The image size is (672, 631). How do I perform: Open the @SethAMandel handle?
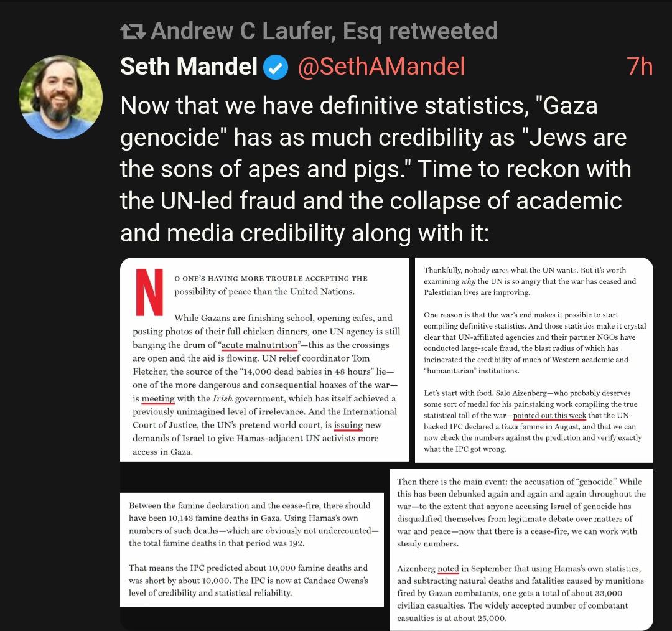tap(381, 67)
